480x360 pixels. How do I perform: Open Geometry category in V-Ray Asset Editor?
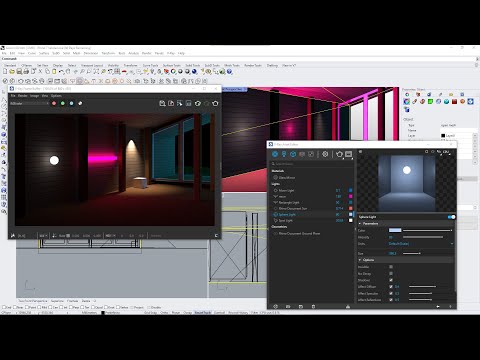(x=293, y=154)
